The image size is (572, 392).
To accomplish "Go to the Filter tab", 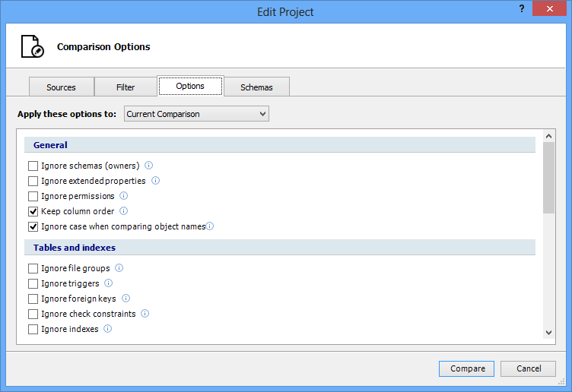I will tap(126, 87).
